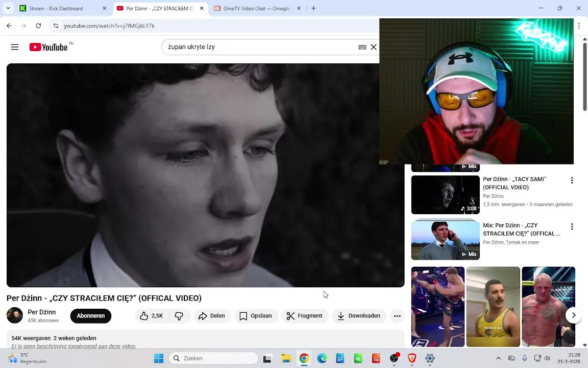Open the TACY SAMI video title
Image resolution: width=588 pixels, height=368 pixels.
coord(514,183)
